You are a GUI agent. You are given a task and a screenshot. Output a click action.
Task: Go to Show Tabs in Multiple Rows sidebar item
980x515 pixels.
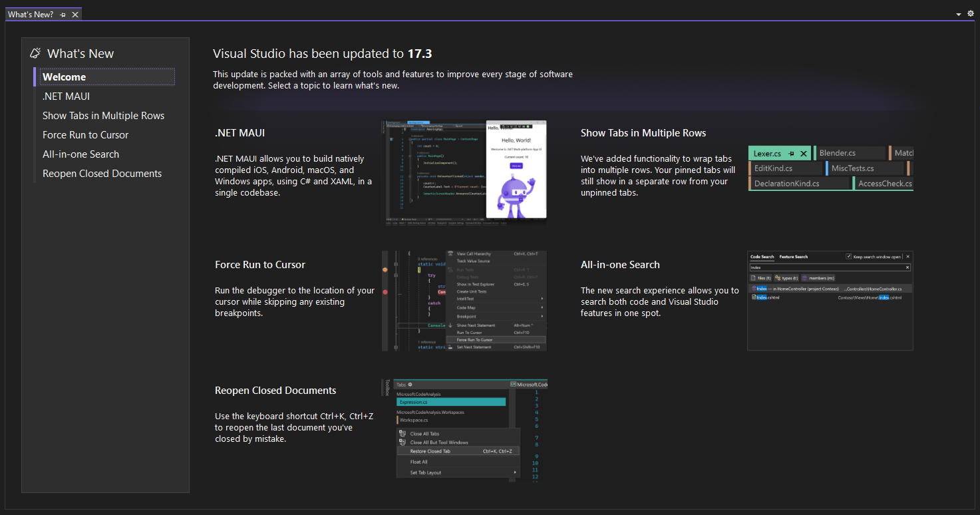(x=103, y=116)
